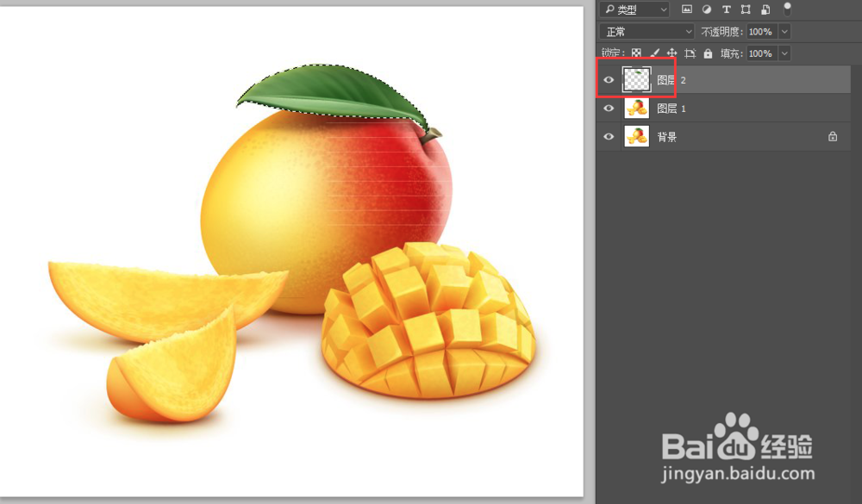
Task: Click the lock icon on 背景 layer
Action: [x=833, y=136]
